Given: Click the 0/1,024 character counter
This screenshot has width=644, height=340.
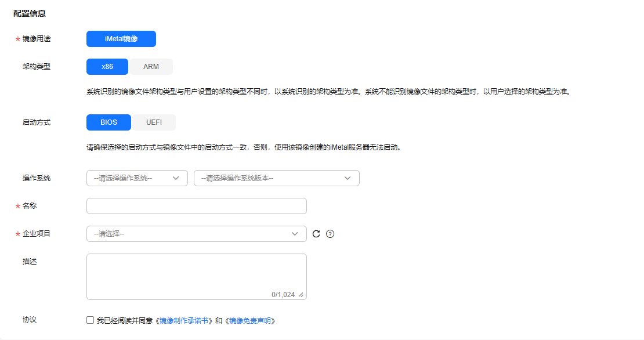Looking at the screenshot, I should click(x=283, y=295).
